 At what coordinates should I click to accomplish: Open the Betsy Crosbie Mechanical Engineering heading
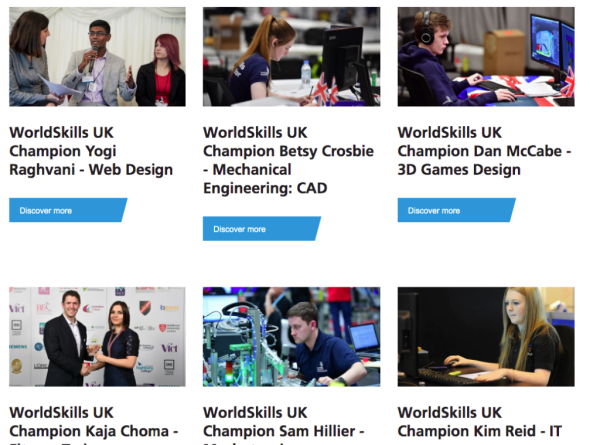click(x=288, y=160)
